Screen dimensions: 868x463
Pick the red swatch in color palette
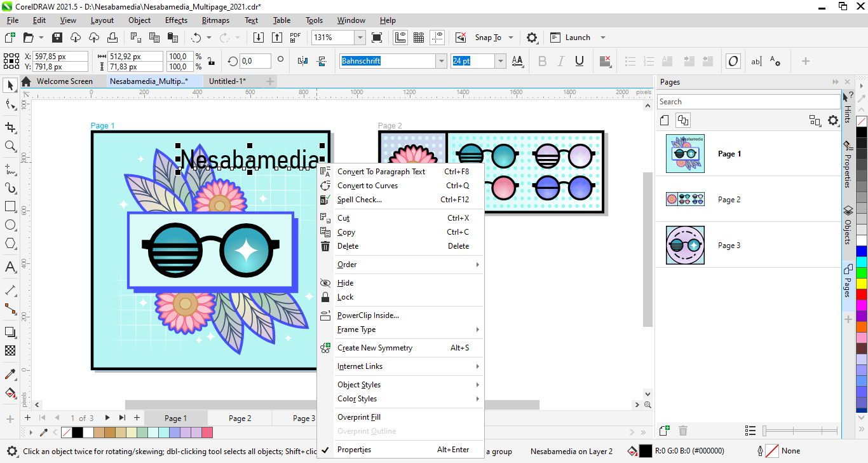coord(861,294)
